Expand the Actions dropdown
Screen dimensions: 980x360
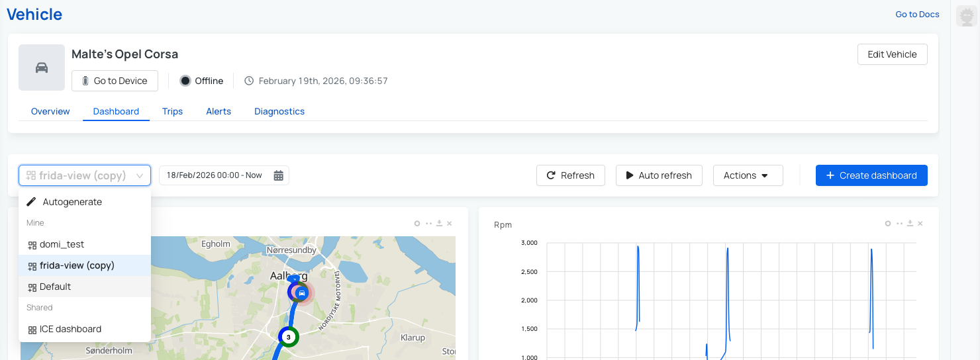click(748, 175)
